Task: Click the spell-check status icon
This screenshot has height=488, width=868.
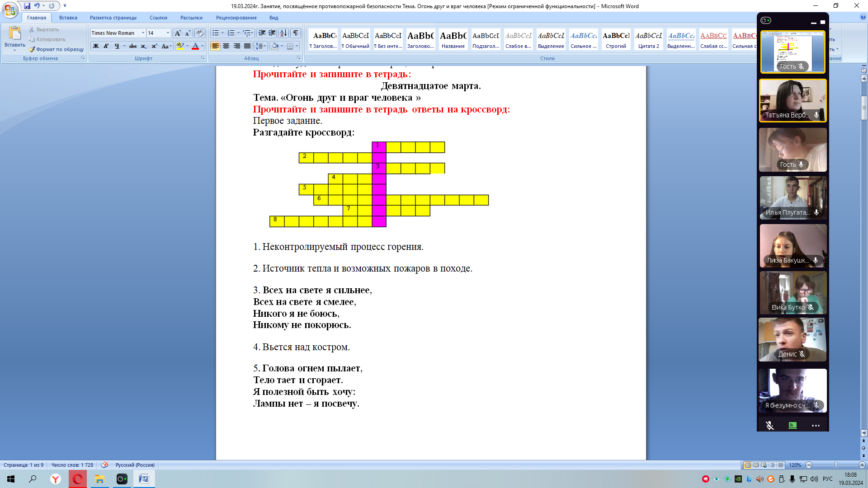Action: (x=104, y=465)
